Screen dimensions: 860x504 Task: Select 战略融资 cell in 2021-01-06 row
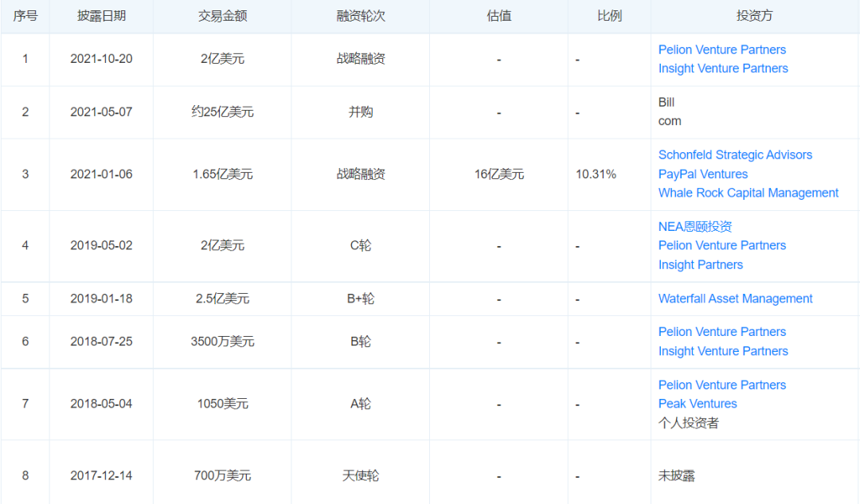click(x=361, y=174)
